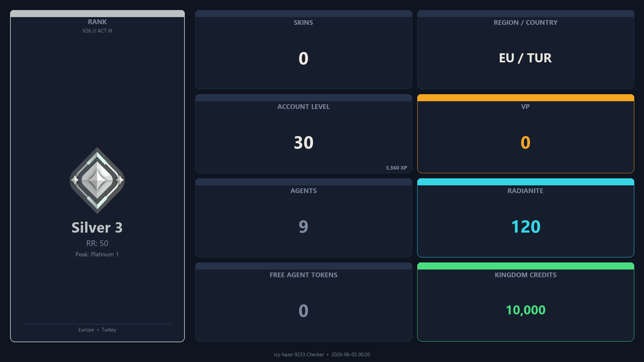The height and width of the screenshot is (362, 644).
Task: Click the orange VP balance value
Action: pos(525,142)
